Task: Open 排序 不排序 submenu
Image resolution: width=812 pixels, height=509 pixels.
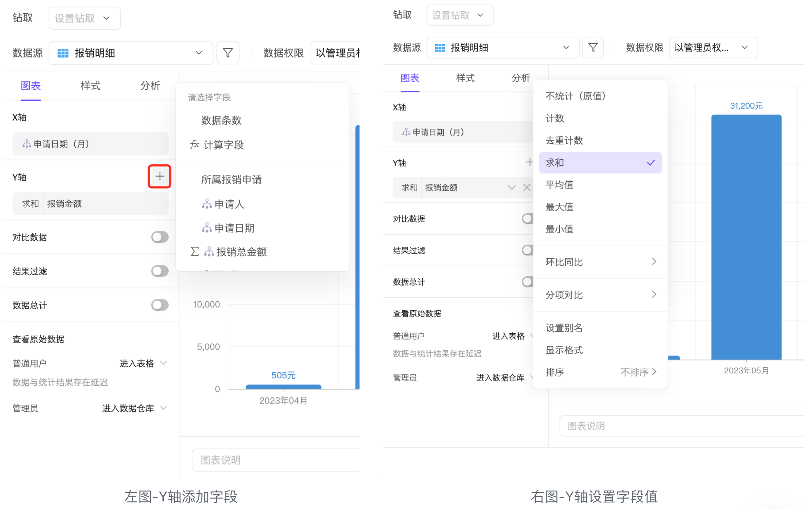Action: [600, 372]
